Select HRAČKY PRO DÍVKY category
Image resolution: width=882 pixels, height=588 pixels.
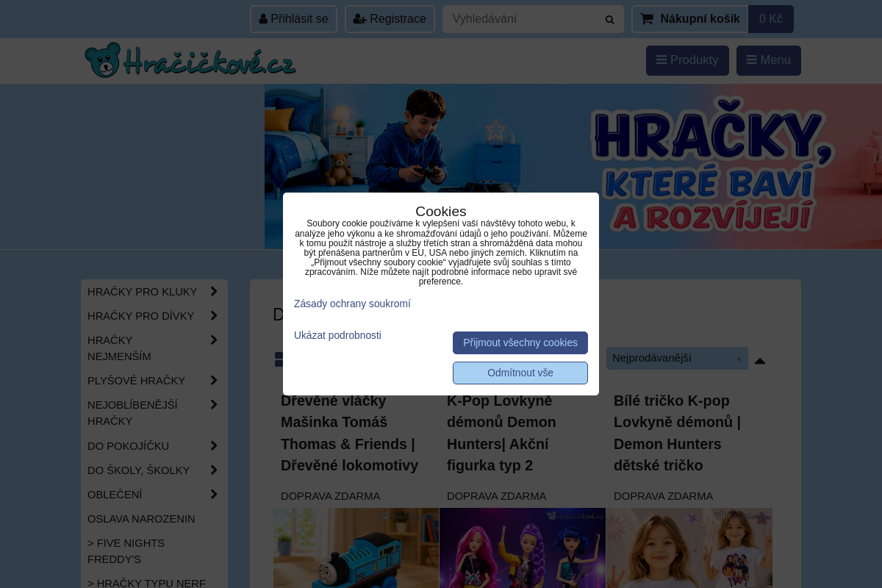(140, 316)
